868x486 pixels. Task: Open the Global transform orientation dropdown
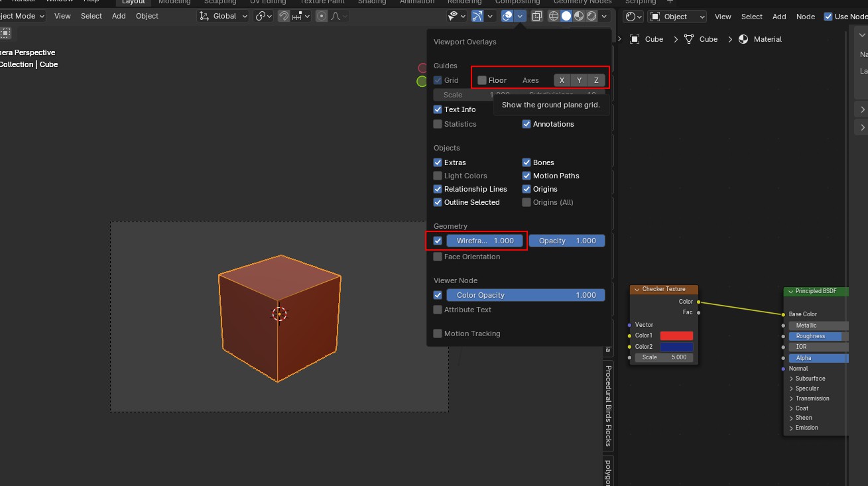(223, 17)
